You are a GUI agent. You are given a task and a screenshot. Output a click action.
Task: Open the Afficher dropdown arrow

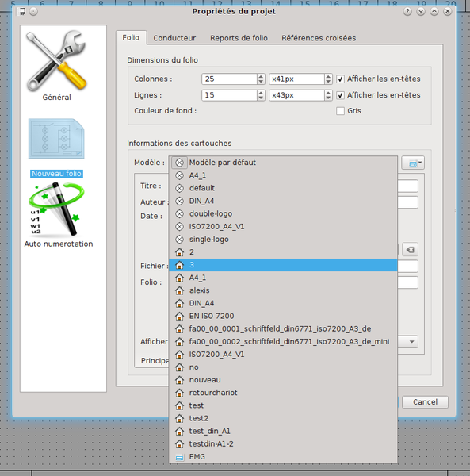[411, 342]
